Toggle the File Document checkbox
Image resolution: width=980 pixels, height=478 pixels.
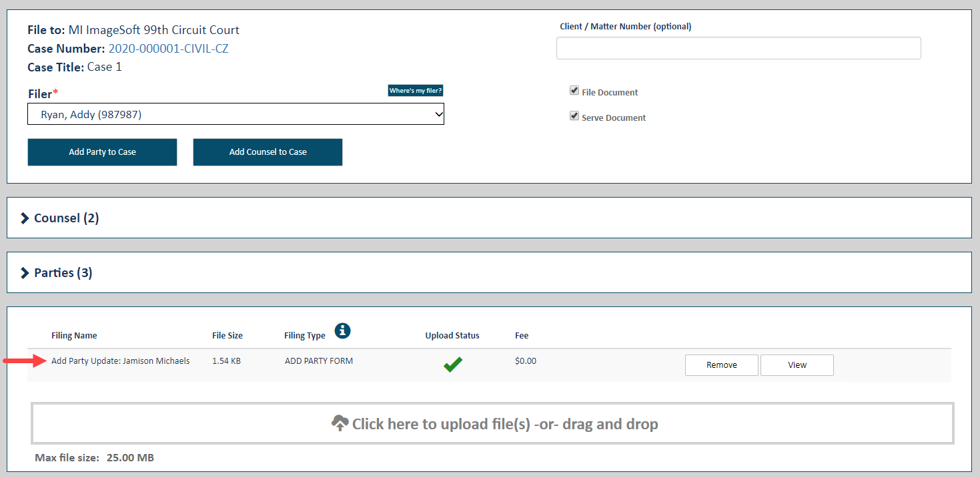click(x=574, y=91)
